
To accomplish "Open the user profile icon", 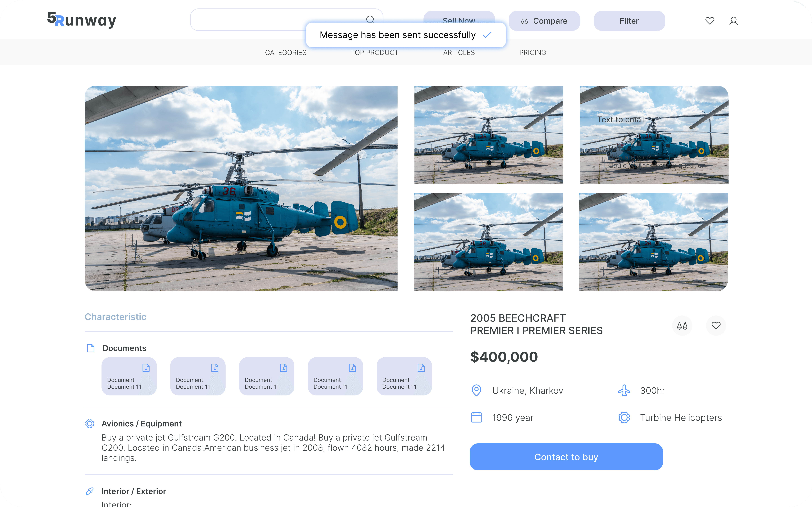I will 733,21.
